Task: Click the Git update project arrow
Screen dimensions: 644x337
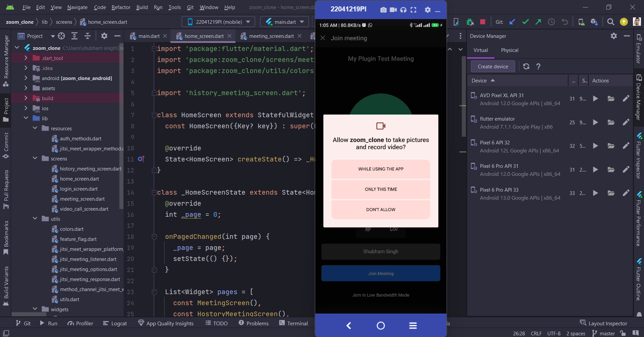Action: [x=512, y=22]
